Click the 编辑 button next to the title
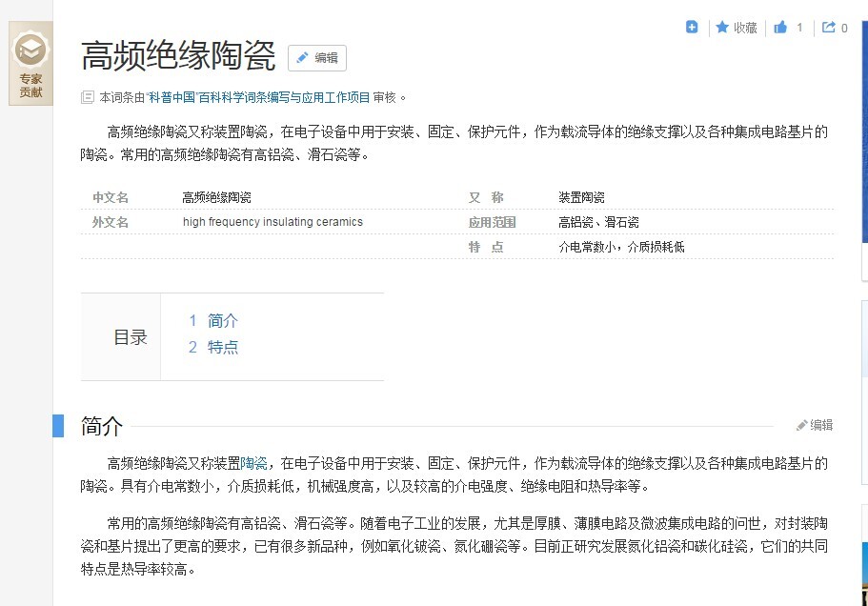This screenshot has width=868, height=606. coord(317,58)
